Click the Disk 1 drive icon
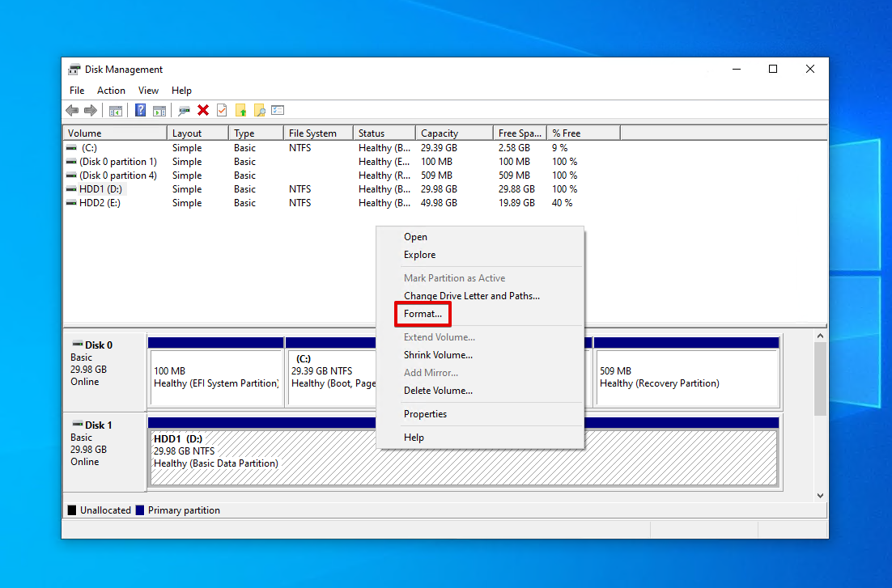Screen dimensions: 892x588 78,425
